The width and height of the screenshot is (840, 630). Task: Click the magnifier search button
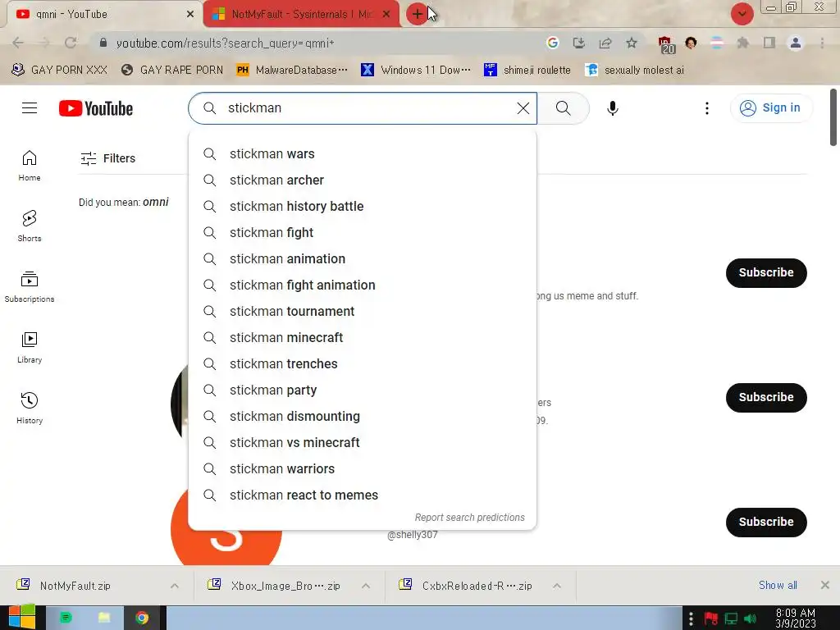[563, 108]
